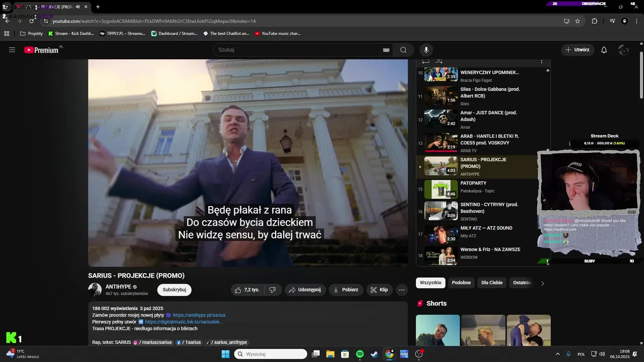Click the Udostępnij share button

point(305,290)
